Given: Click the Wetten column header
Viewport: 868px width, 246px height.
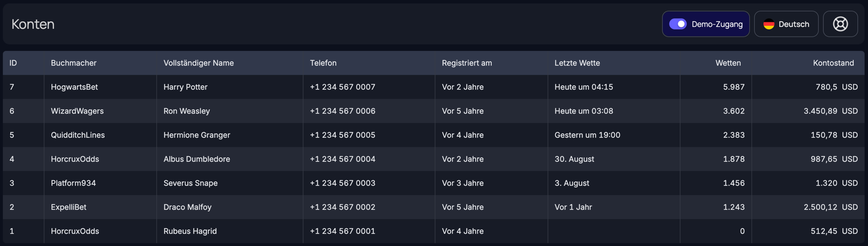Looking at the screenshot, I should (728, 63).
